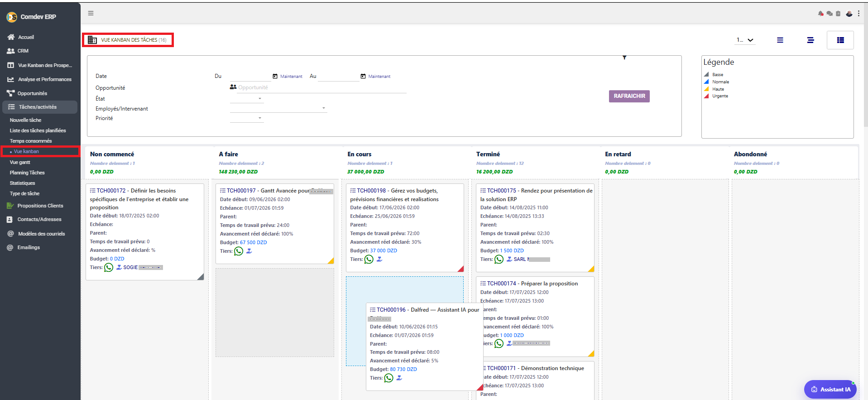Click the Maintenant link after the Du field
868x400 pixels.
tap(291, 77)
